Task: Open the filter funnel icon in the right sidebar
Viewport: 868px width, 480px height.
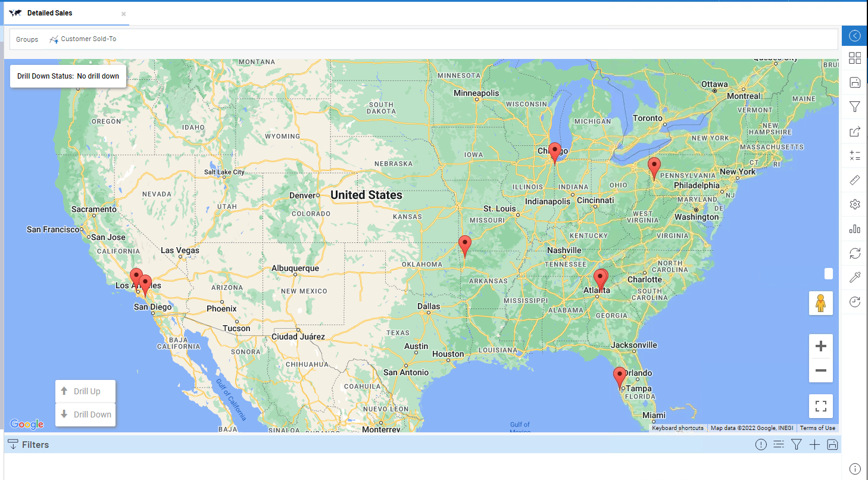Action: point(854,107)
